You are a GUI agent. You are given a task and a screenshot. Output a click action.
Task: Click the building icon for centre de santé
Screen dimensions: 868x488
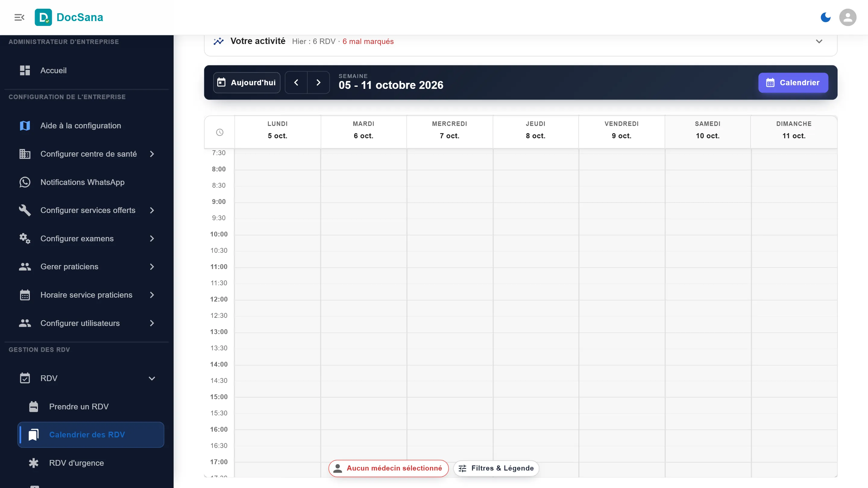[25, 154]
